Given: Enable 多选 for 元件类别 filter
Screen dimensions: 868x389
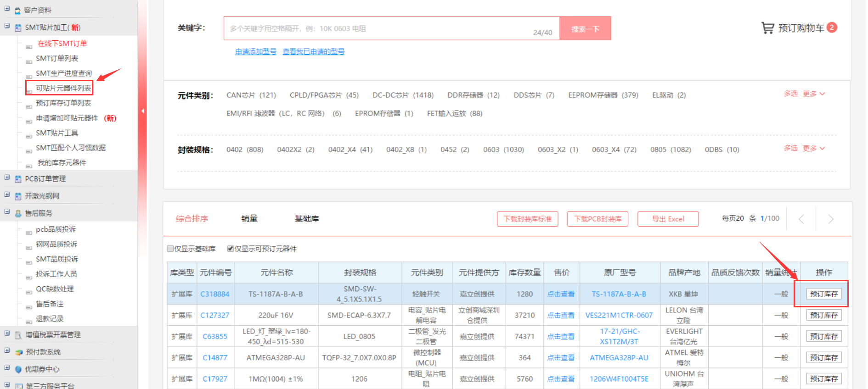Looking at the screenshot, I should 790,94.
